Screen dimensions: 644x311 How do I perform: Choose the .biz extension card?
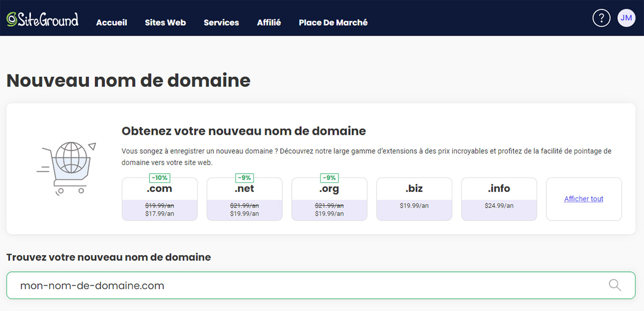414,199
